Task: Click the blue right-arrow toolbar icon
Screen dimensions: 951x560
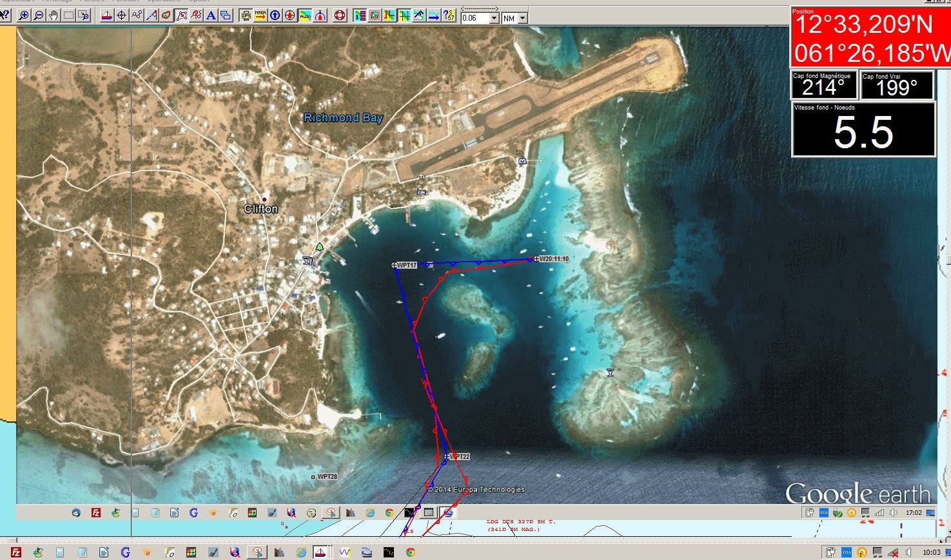Action: 433,16
